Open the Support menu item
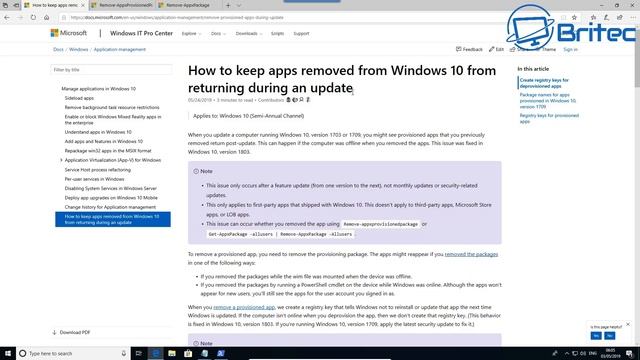This screenshot has width=640, height=360. click(301, 33)
